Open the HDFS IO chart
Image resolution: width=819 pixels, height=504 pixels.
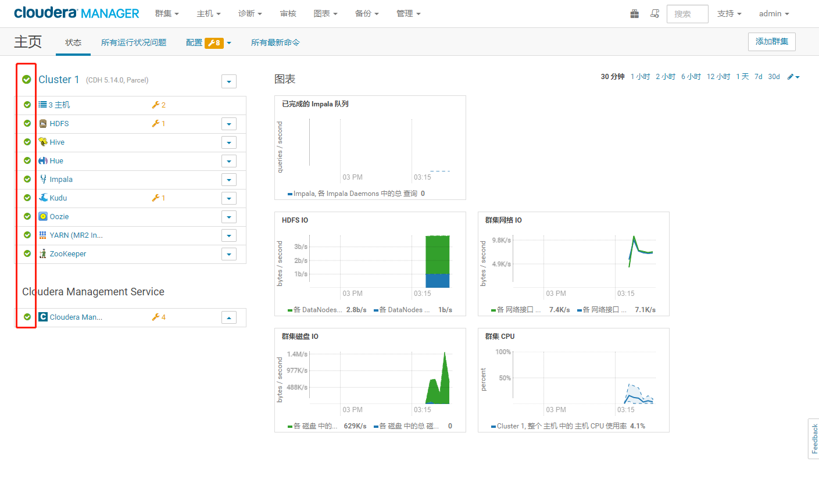[x=370, y=264]
